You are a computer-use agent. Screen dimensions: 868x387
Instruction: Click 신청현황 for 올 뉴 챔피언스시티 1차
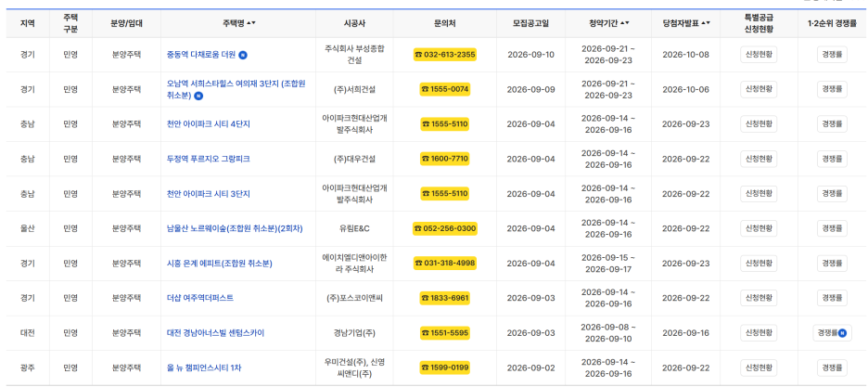(759, 368)
